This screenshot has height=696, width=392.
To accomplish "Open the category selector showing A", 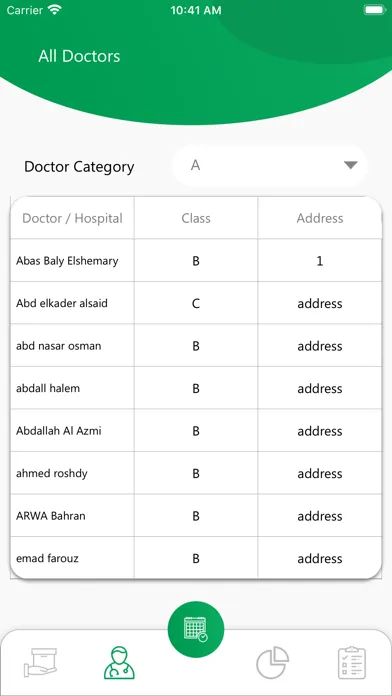I will coord(269,166).
